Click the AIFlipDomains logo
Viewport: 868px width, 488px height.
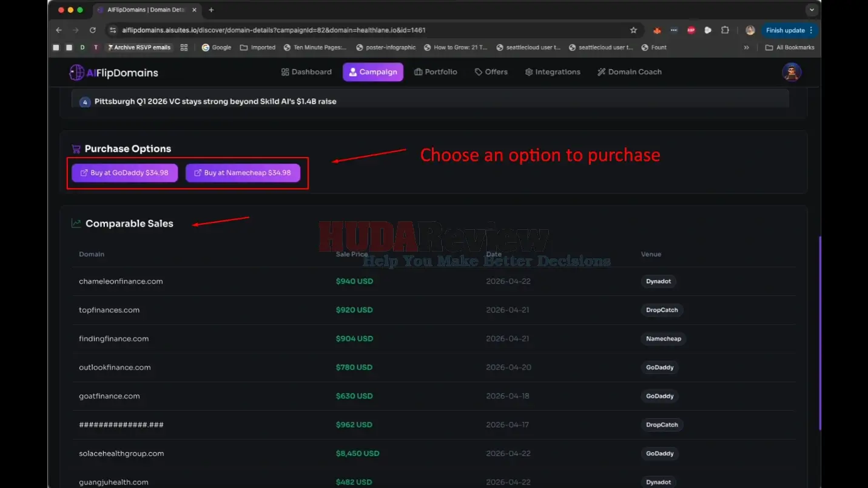[x=113, y=73]
